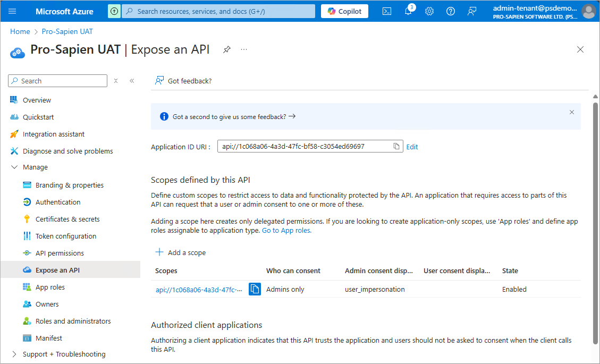Viewport: 600px width, 364px height.
Task: Pin the Expose an API blade
Action: coord(227,49)
